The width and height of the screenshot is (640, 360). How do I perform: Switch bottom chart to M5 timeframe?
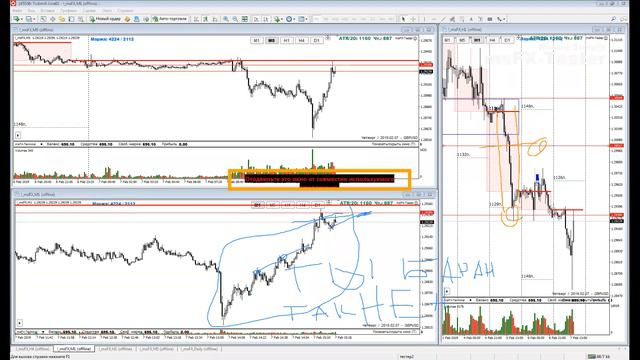point(272,204)
